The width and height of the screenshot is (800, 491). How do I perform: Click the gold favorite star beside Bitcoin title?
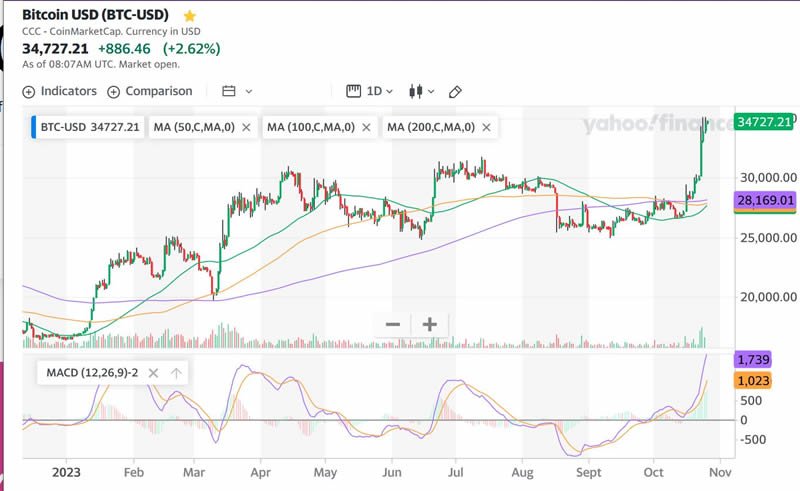coord(190,16)
